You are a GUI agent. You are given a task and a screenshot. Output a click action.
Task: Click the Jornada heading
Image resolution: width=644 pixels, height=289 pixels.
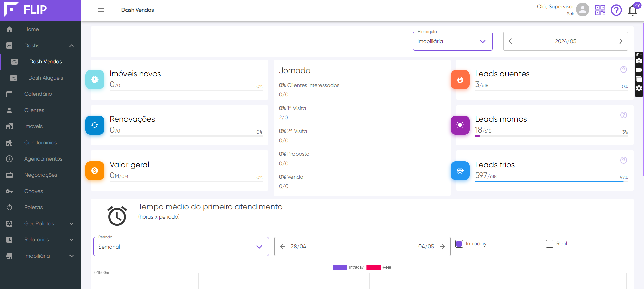pos(295,70)
